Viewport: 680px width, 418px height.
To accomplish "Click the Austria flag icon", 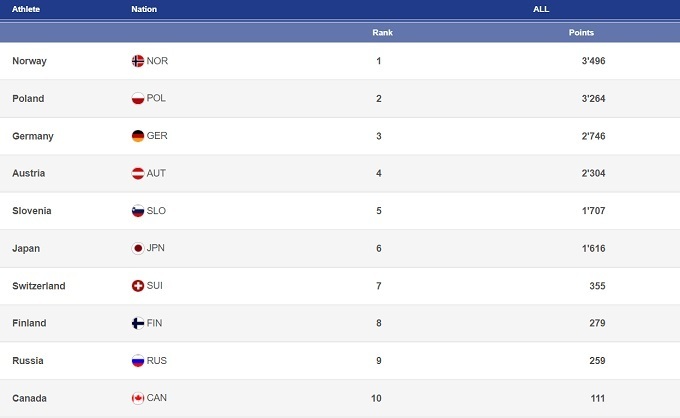I will click(138, 174).
